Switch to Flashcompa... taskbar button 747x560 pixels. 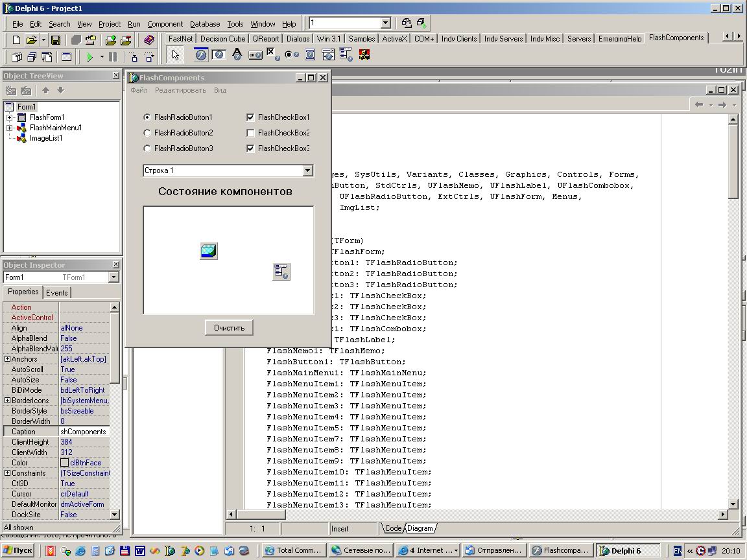click(562, 550)
